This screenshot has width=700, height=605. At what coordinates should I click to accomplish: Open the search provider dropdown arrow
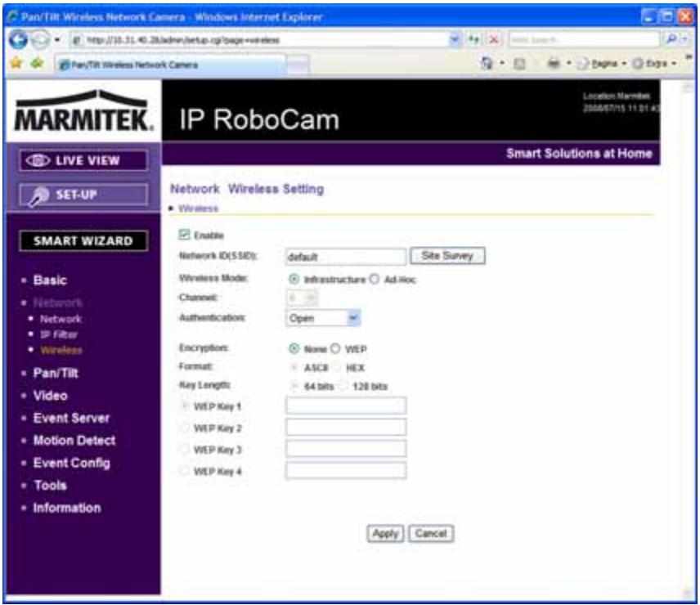coord(684,39)
